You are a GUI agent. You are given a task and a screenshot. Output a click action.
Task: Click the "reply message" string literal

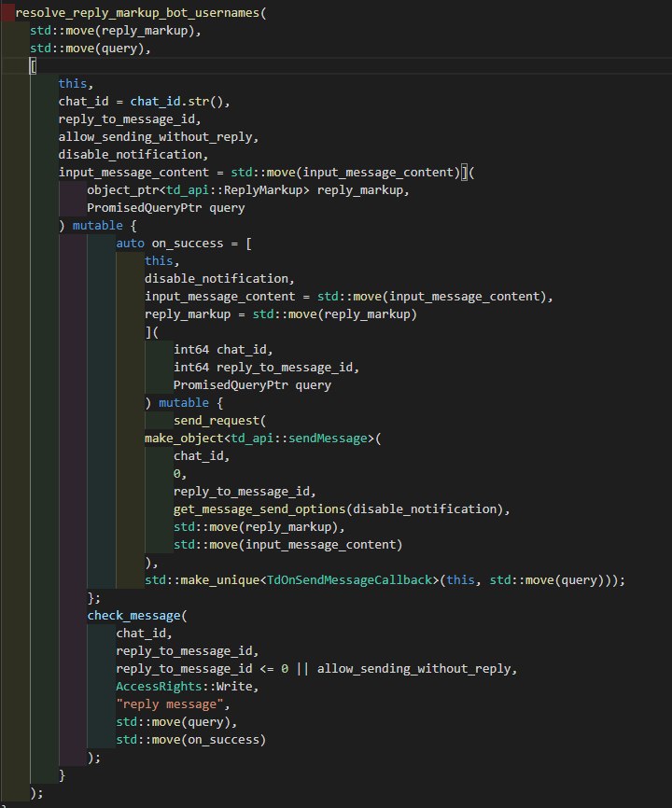pyautogui.click(x=170, y=704)
